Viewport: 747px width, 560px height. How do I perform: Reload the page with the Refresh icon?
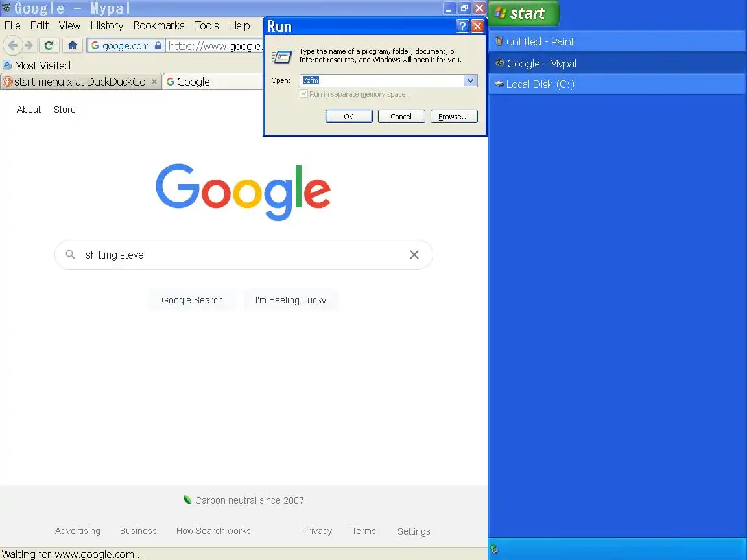49,45
